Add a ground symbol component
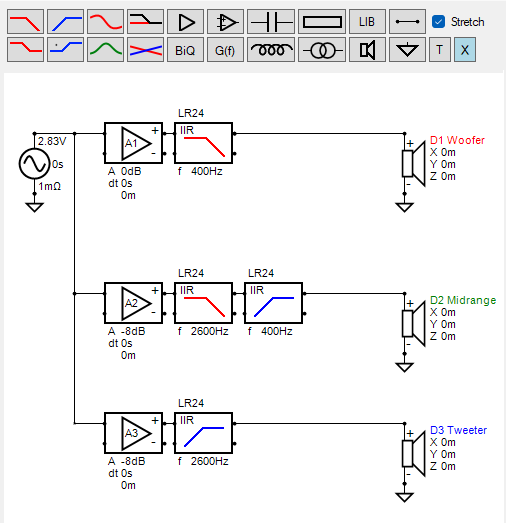Image resolution: width=506 pixels, height=523 pixels. pyautogui.click(x=407, y=50)
